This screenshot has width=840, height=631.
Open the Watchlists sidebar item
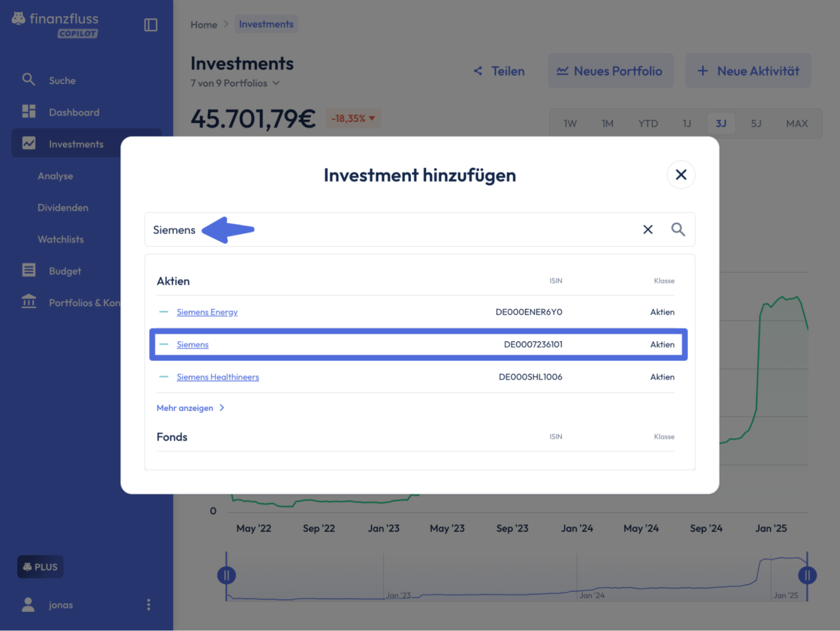coord(61,239)
